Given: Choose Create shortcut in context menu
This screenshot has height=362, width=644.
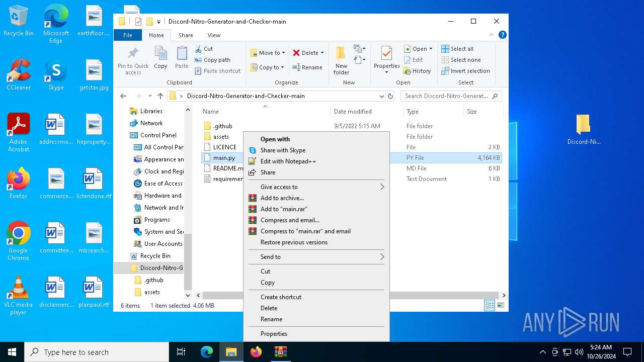Looking at the screenshot, I should click(316, 297).
